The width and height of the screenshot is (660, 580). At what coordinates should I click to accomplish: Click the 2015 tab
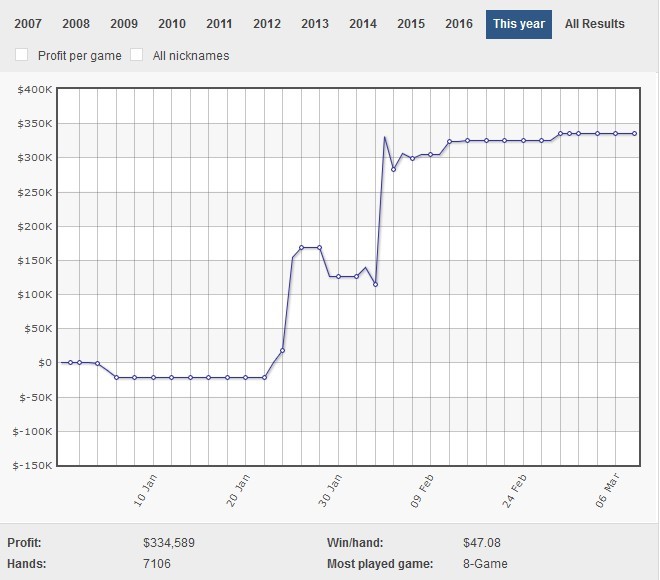pos(411,24)
